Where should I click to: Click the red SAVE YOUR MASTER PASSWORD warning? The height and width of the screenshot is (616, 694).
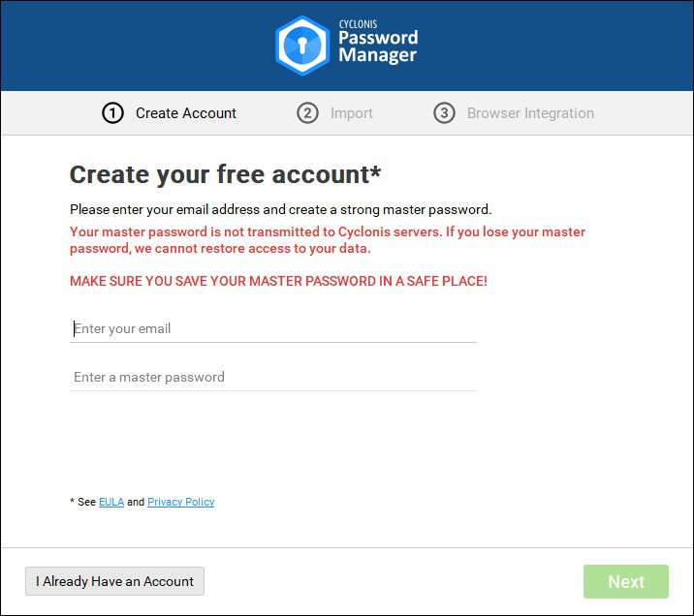pos(278,281)
